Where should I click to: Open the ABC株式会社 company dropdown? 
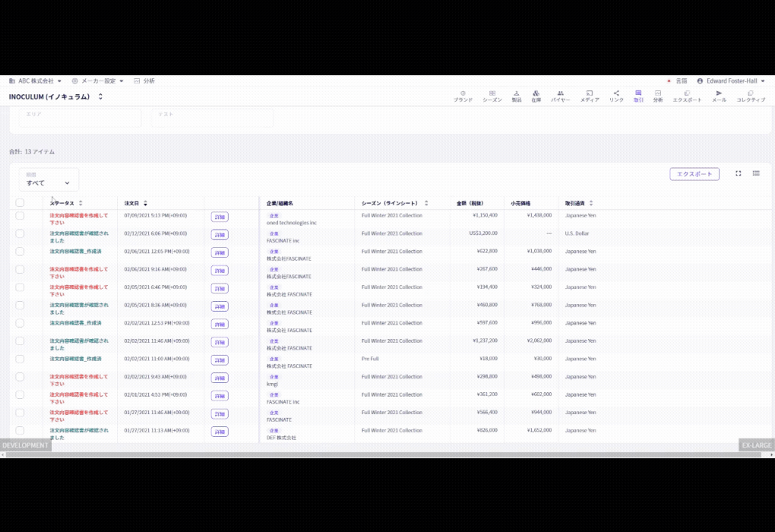pyautogui.click(x=35, y=81)
